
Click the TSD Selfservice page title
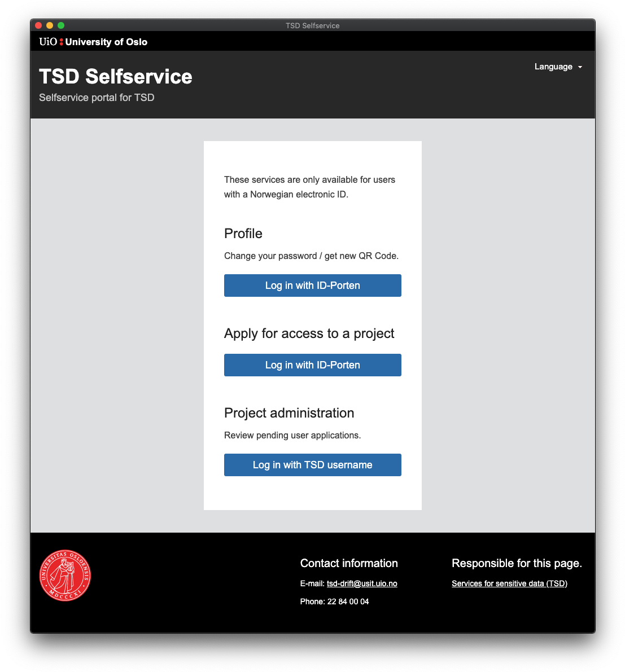click(116, 77)
